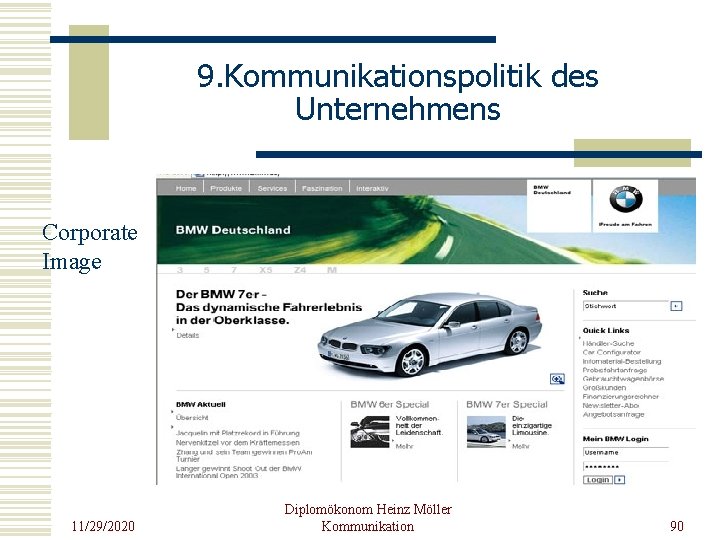720x540 pixels.
Task: Click the 'BMW Deutschland' banner text
Action: 233,230
